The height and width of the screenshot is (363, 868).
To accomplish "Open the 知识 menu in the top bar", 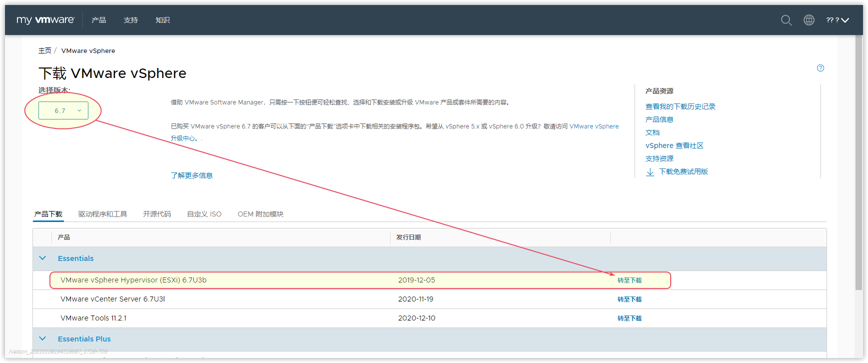I will point(163,20).
